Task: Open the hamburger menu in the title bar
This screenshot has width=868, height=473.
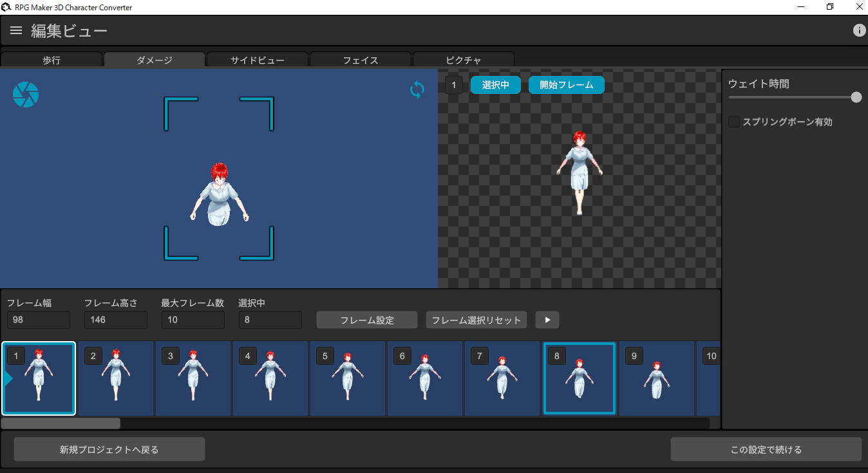Action: pos(15,30)
